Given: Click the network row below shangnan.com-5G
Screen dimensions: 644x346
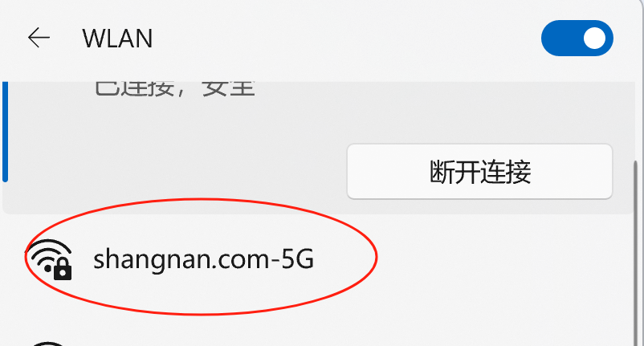Looking at the screenshot, I should coord(319,343).
